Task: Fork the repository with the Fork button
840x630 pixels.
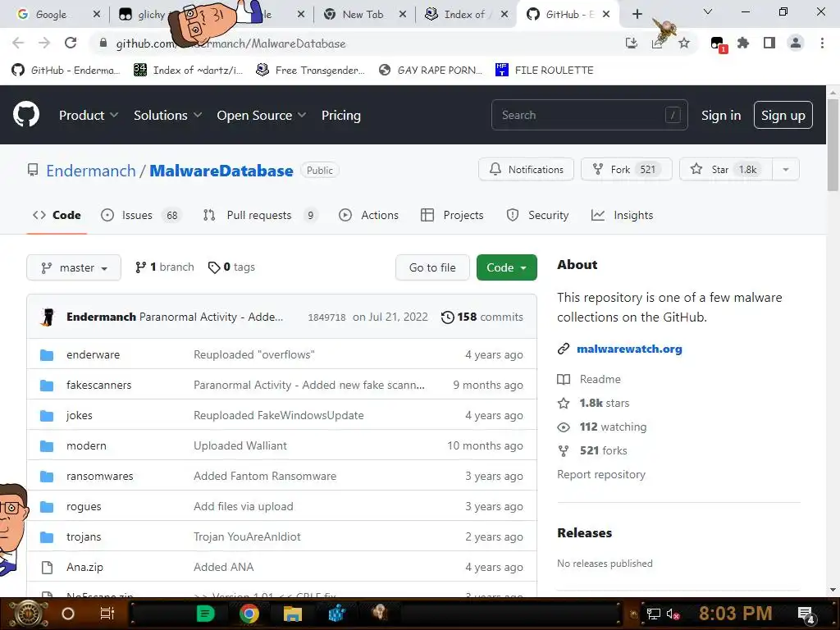Action: click(626, 170)
